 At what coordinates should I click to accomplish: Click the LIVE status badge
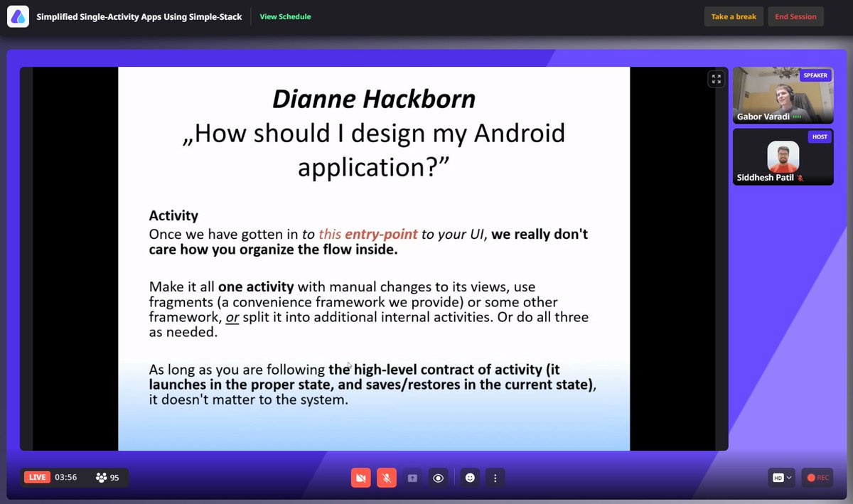tap(37, 477)
